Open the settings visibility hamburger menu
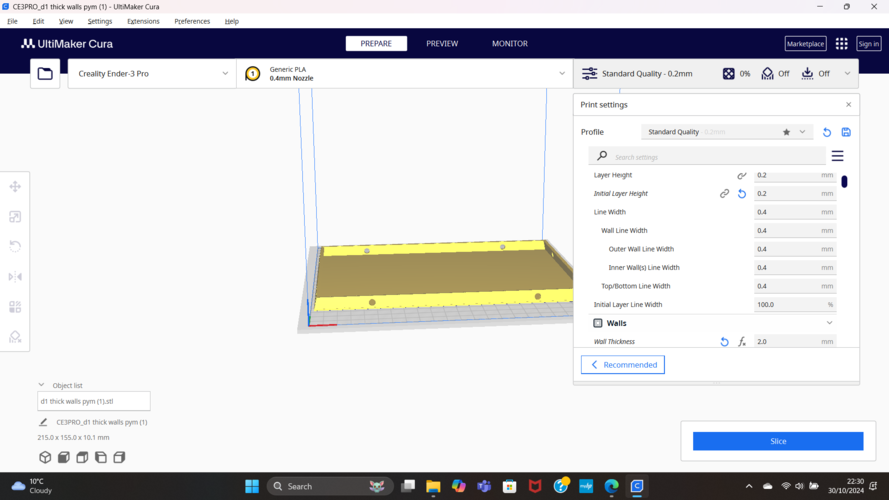This screenshot has width=889, height=500. [x=837, y=156]
